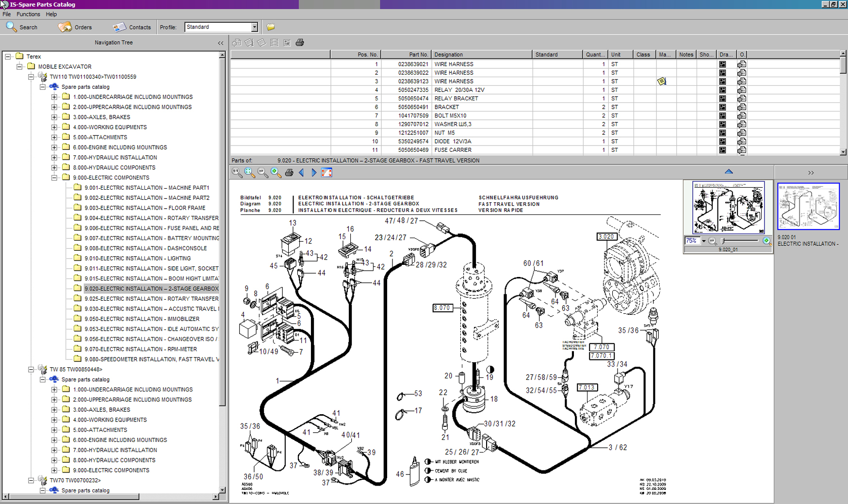Go to the previous drawing with left arrow
This screenshot has height=504, width=848.
[302, 172]
